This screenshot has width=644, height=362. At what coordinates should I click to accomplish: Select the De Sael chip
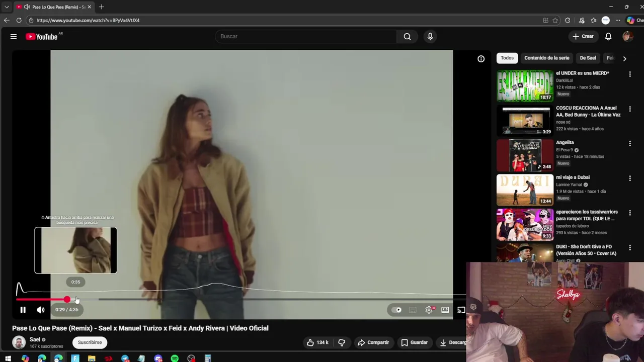(588, 58)
